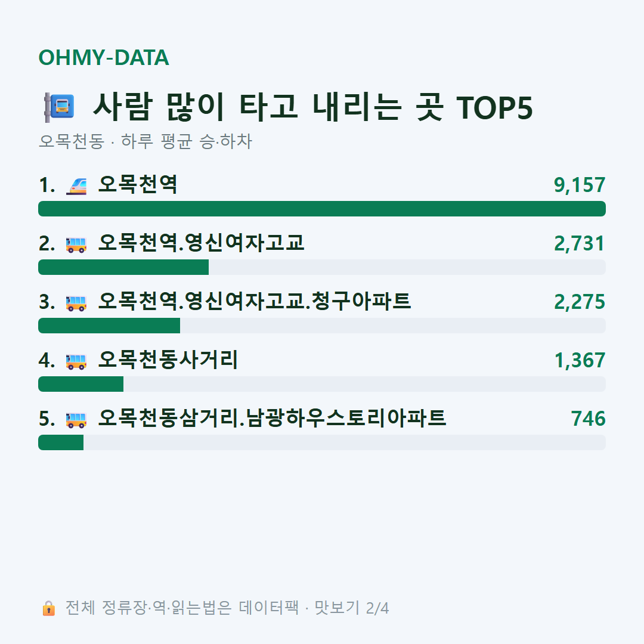Click the bus icon for rank 5

(76, 420)
